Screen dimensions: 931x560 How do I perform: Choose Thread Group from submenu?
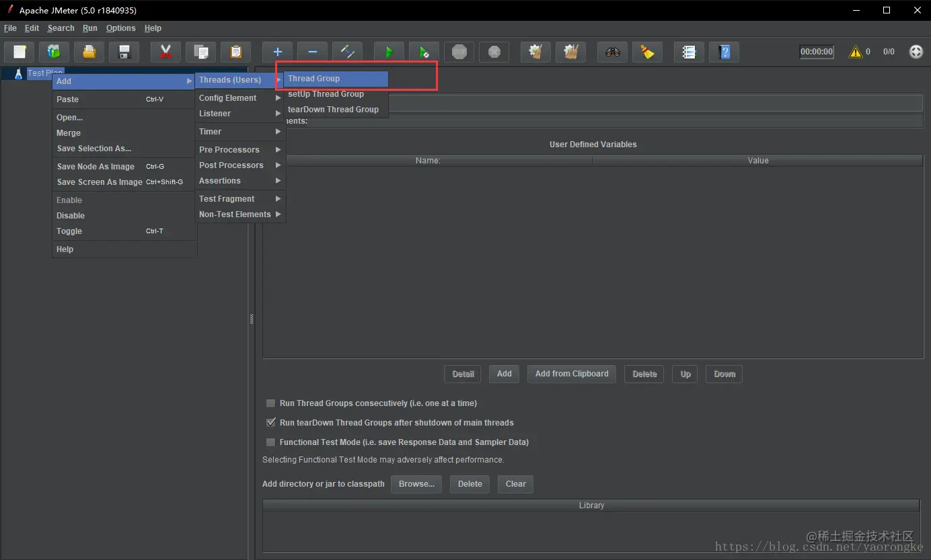coord(336,79)
